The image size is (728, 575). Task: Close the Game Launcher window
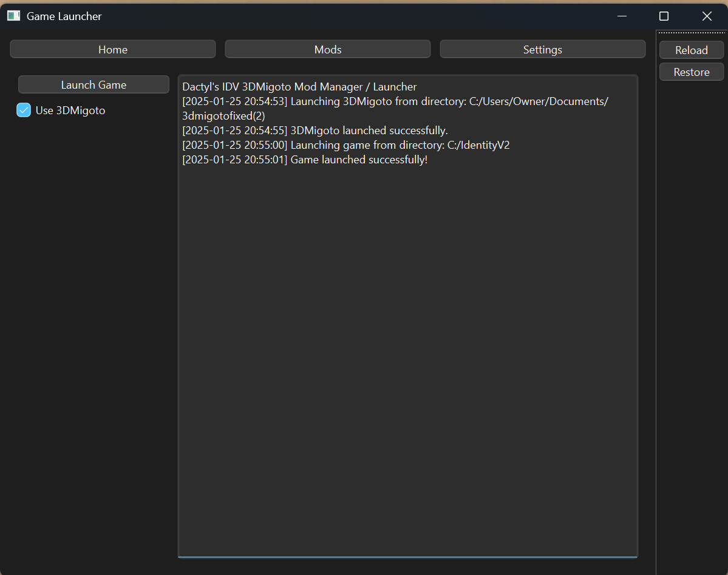pos(706,16)
